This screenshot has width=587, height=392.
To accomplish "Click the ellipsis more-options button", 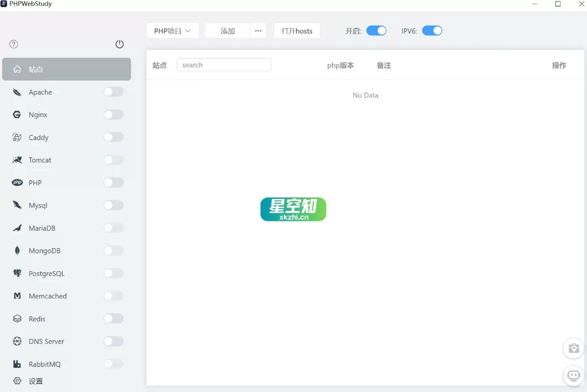I will point(258,30).
